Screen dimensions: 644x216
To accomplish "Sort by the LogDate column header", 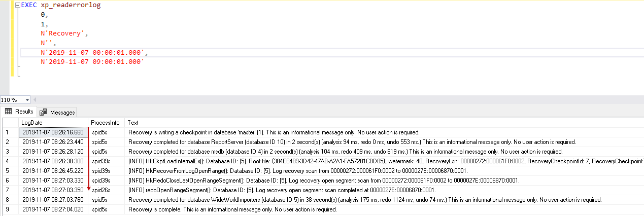I will [x=53, y=123].
